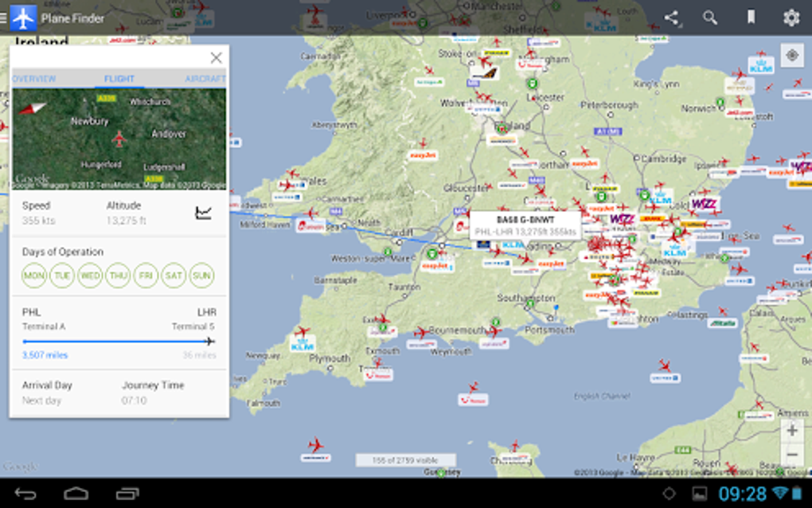The width and height of the screenshot is (812, 508).
Task: Tap the '155 of 2759 visible' counter
Action: (405, 460)
